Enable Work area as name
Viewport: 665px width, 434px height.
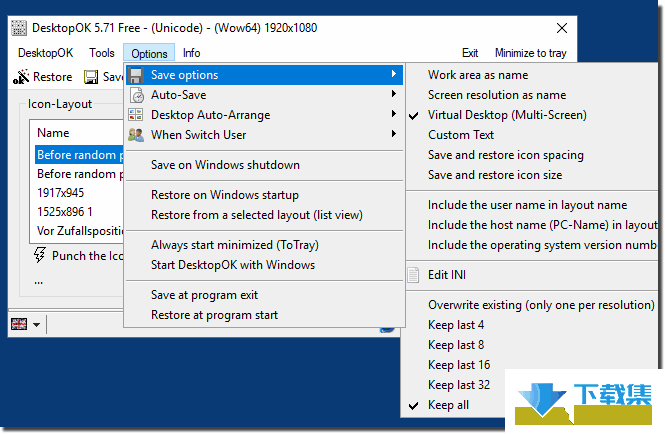pos(478,75)
